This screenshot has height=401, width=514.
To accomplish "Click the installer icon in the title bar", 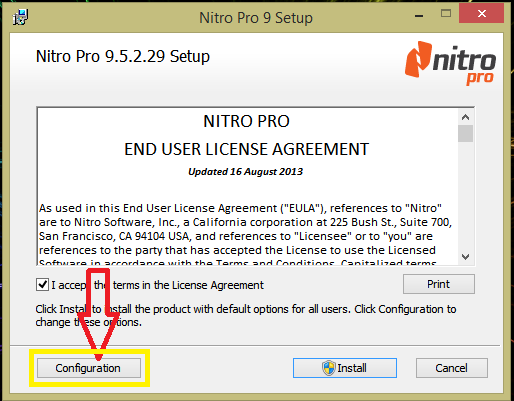I will [20, 17].
